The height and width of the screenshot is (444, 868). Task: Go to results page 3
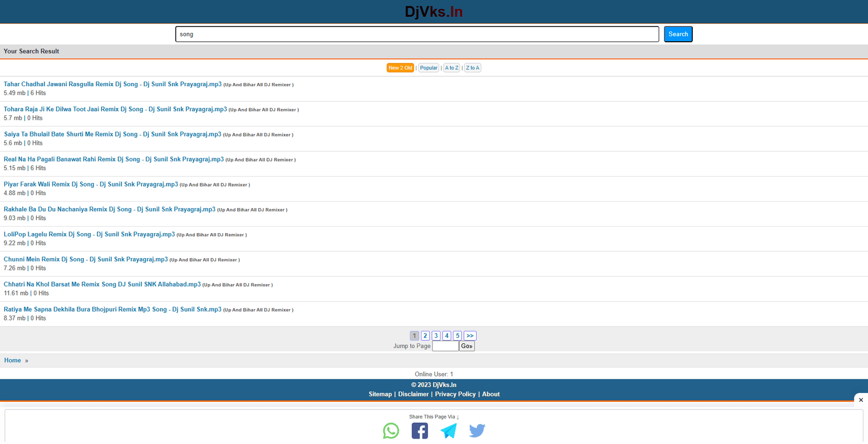pyautogui.click(x=436, y=336)
